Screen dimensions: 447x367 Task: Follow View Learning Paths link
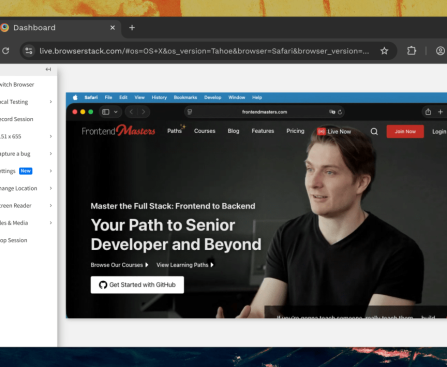click(x=185, y=265)
